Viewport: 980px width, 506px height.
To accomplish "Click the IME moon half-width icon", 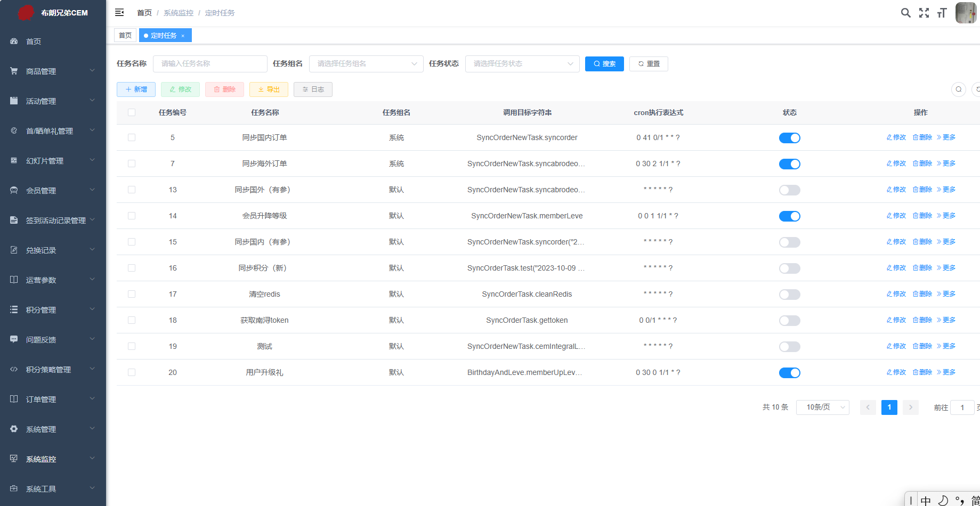I will coord(943,501).
